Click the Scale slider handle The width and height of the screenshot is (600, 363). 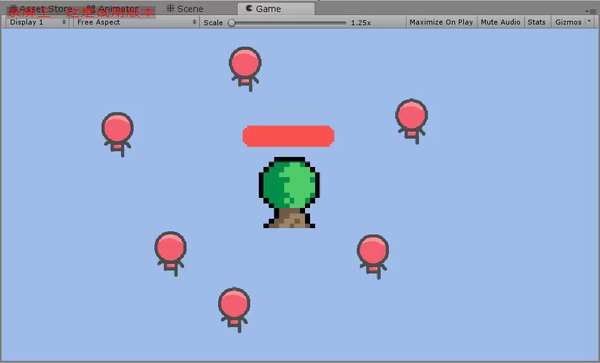pyautogui.click(x=232, y=23)
